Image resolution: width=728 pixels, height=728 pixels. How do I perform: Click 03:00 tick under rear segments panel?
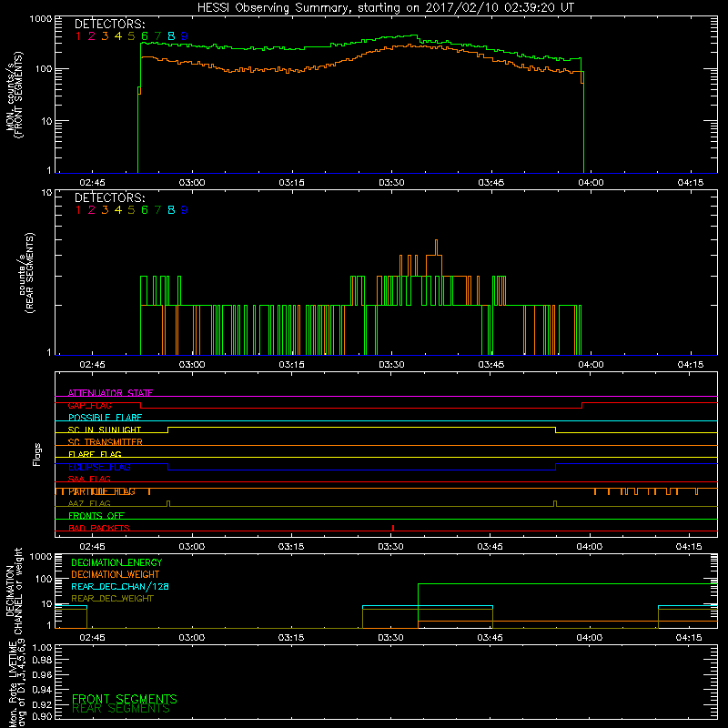click(192, 365)
